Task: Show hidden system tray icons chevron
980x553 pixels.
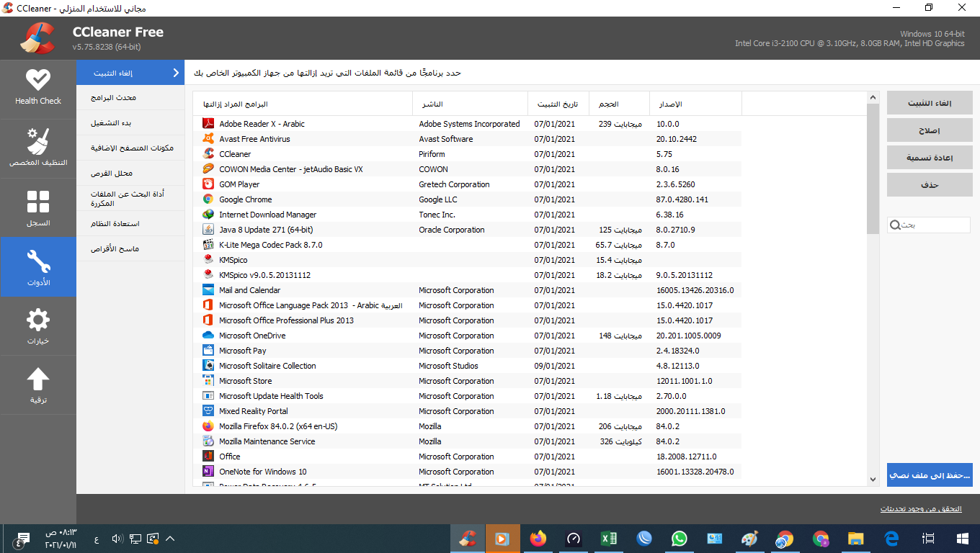Action: pos(171,538)
